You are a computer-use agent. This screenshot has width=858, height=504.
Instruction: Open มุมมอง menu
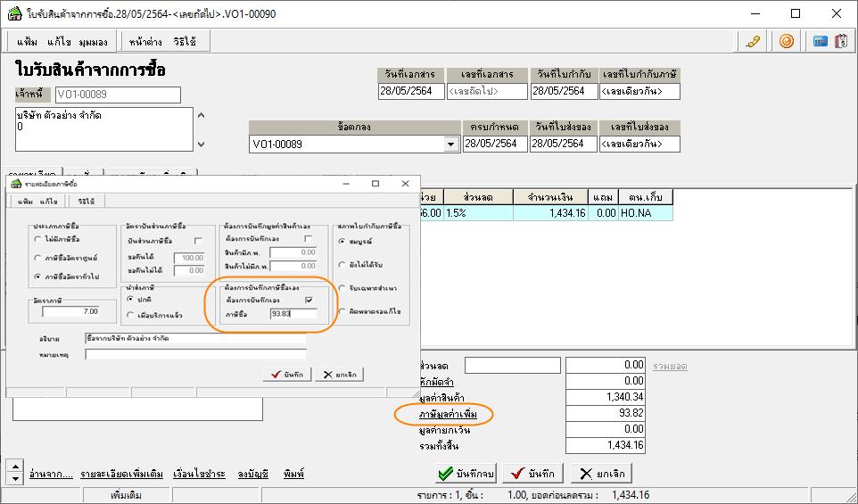93,42
